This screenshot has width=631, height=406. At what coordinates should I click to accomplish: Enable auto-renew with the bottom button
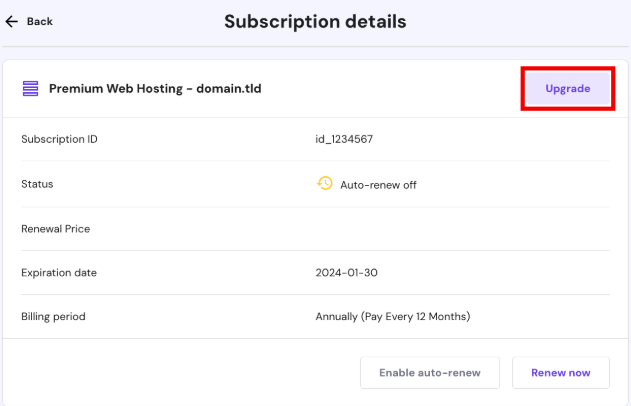tap(430, 373)
